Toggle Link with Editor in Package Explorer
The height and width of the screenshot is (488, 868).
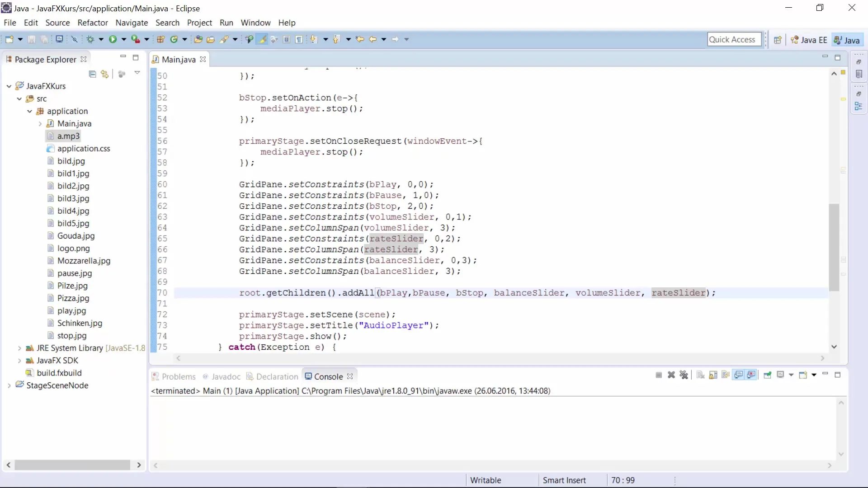tap(104, 74)
